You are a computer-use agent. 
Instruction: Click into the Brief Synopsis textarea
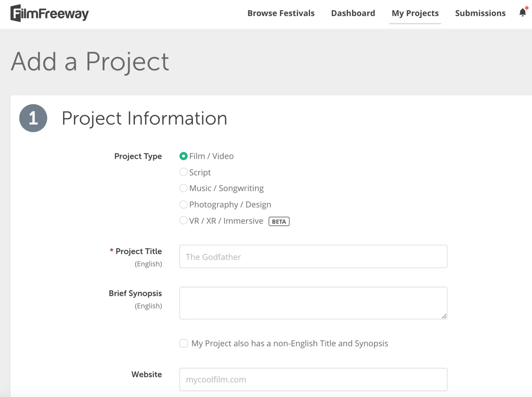[313, 303]
